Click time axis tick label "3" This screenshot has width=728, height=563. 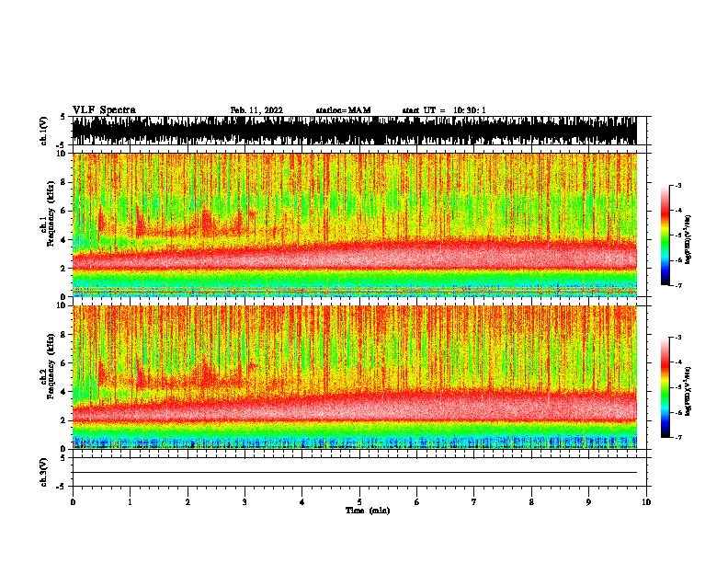245,502
